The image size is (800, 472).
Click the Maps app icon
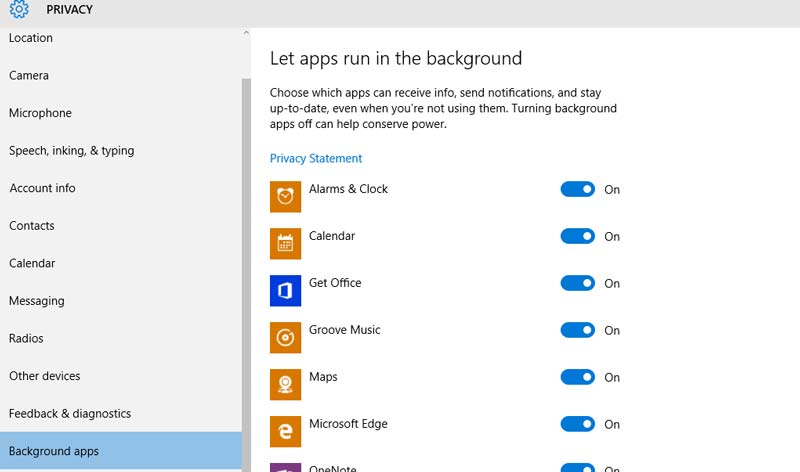pos(285,384)
